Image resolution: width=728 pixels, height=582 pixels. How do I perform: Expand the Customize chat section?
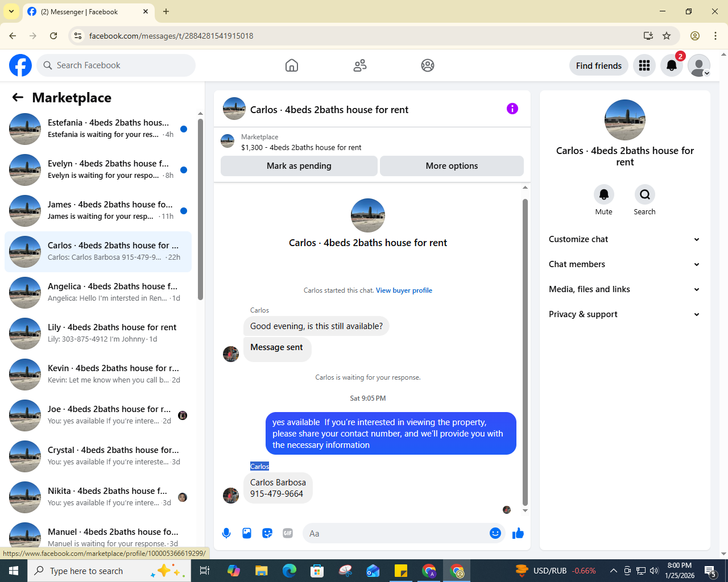(624, 239)
